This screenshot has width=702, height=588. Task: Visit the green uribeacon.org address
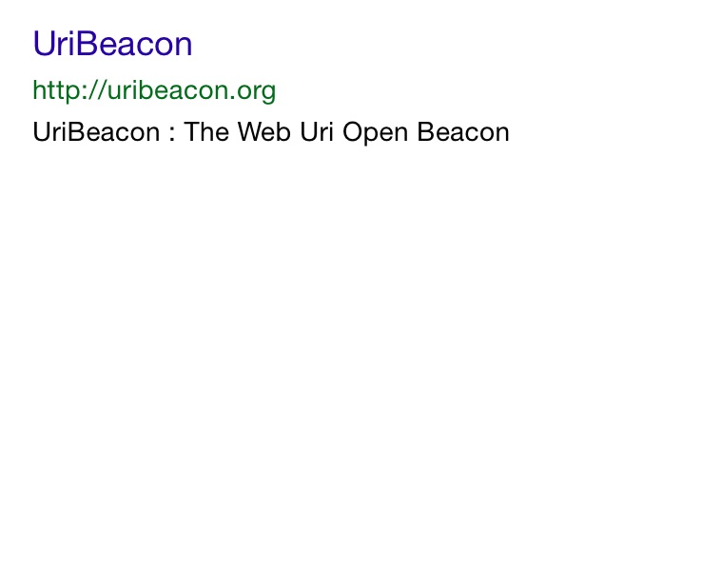click(154, 91)
